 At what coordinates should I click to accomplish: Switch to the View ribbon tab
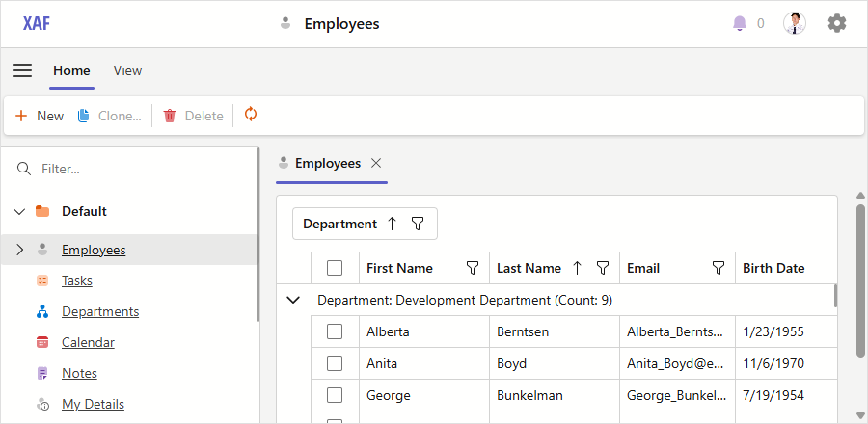point(127,70)
